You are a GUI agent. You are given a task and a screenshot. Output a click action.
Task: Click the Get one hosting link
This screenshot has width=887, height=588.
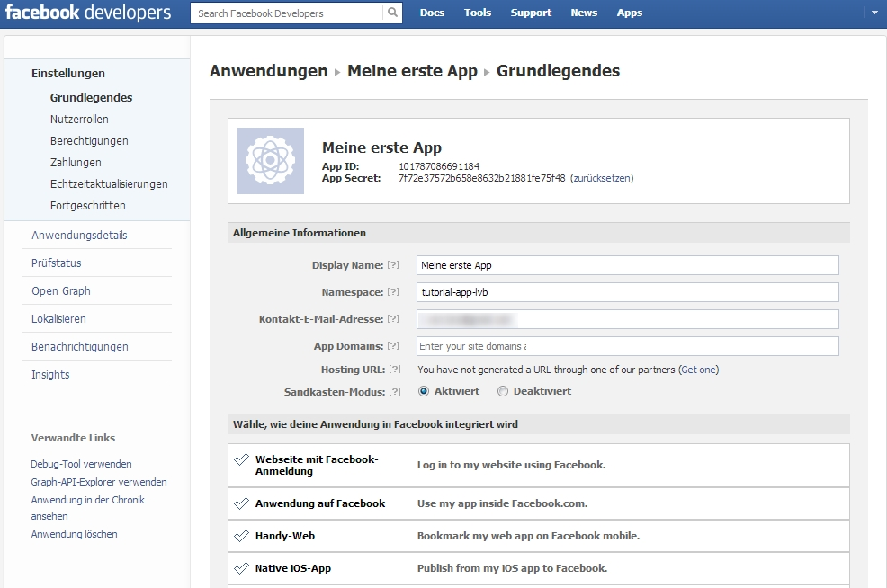[699, 370]
